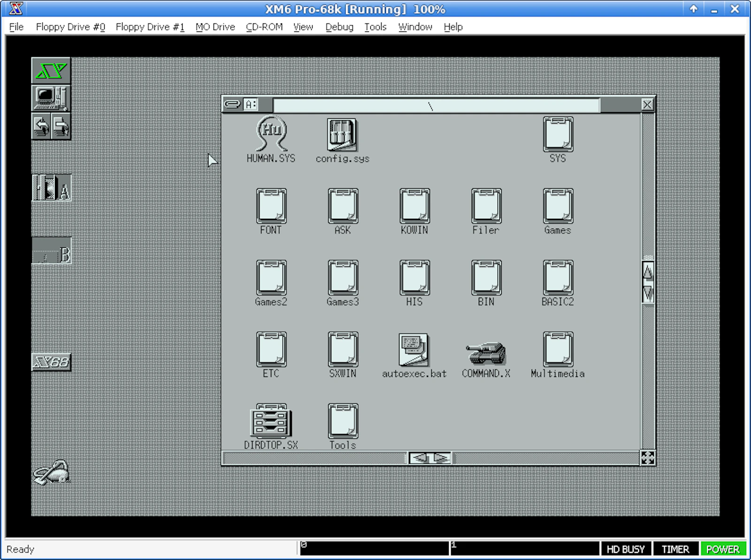The image size is (751, 560).
Task: Click the floppy 0 status panel
Action: point(374,549)
